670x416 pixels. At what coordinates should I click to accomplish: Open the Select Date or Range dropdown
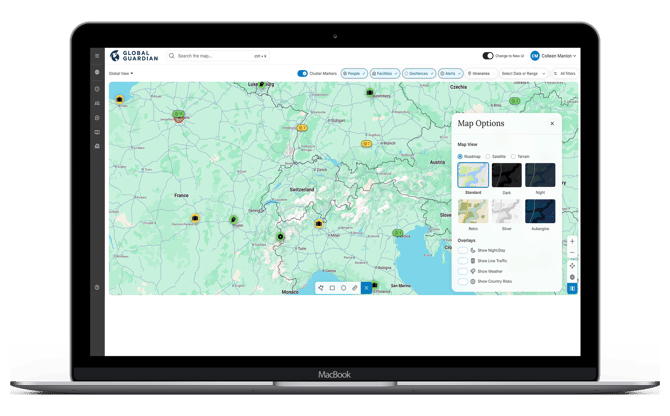[x=523, y=73]
